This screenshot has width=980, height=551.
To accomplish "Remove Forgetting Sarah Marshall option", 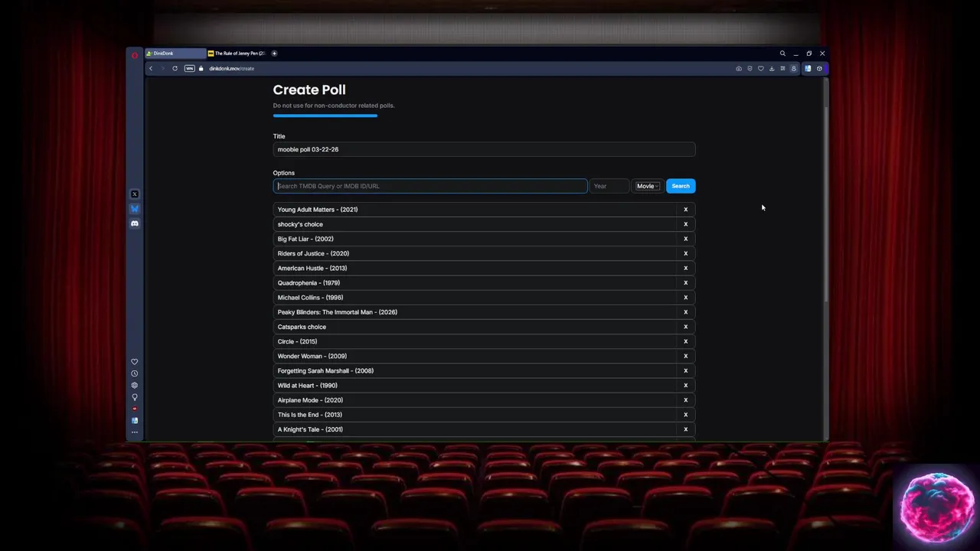I will tap(686, 371).
